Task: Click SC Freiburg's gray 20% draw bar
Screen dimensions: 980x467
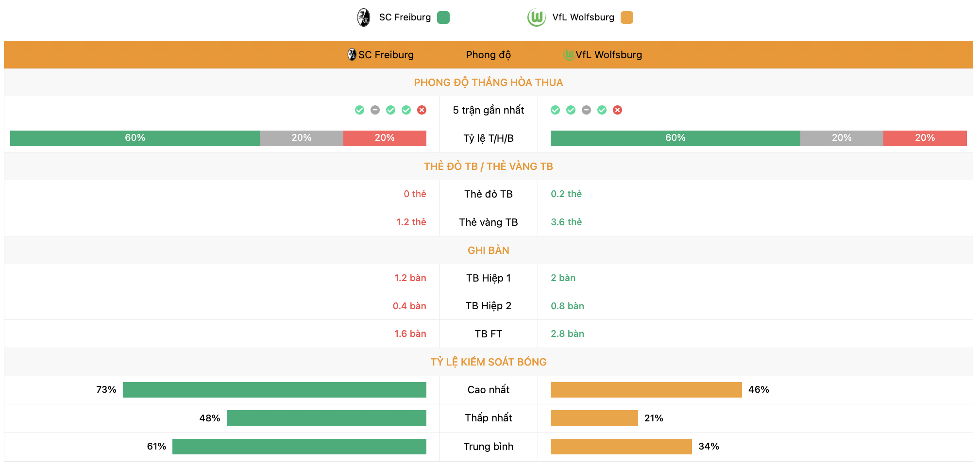Action: (x=302, y=138)
